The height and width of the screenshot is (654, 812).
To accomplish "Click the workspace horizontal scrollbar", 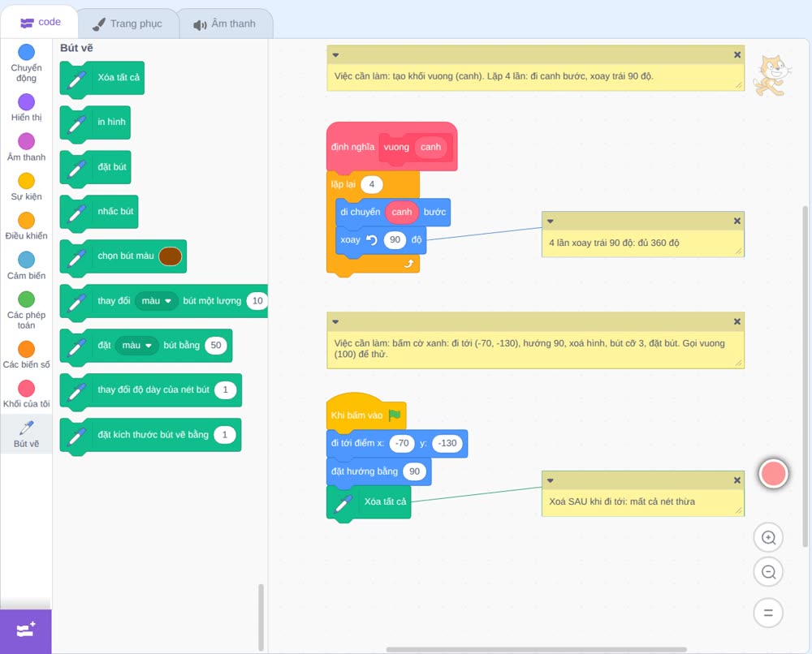I will tap(537, 649).
